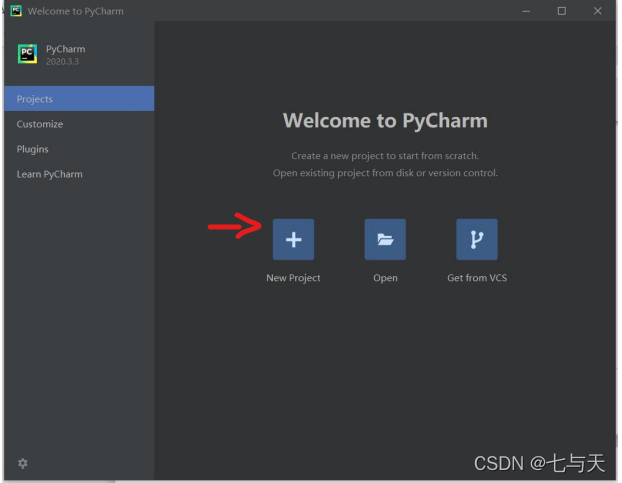622x483 pixels.
Task: Click the version text 2020.3.3
Action: coord(62,61)
